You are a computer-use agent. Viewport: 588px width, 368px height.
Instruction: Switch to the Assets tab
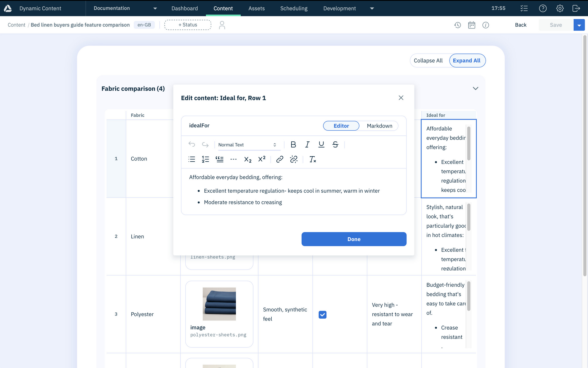[x=256, y=8]
